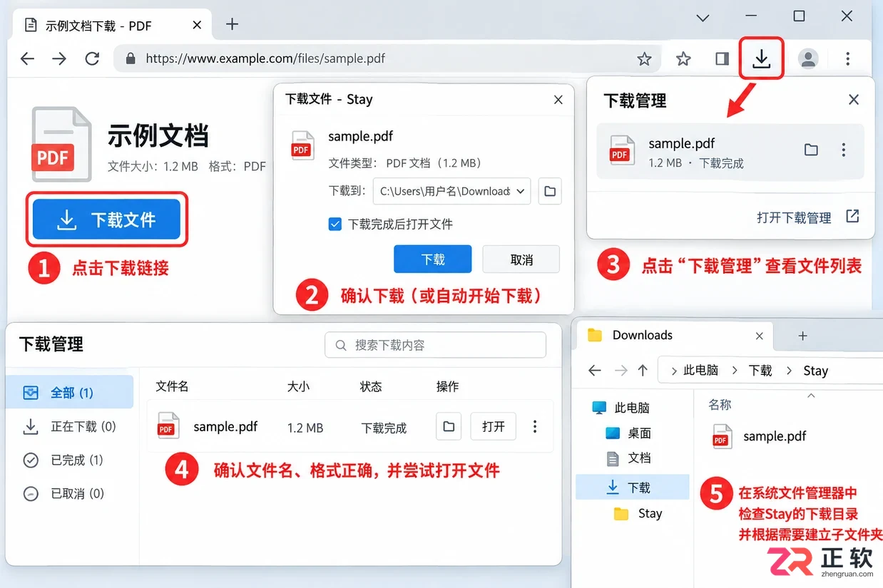Select 下载 in explorer navigation tree
This screenshot has height=588, width=883.
coord(633,488)
